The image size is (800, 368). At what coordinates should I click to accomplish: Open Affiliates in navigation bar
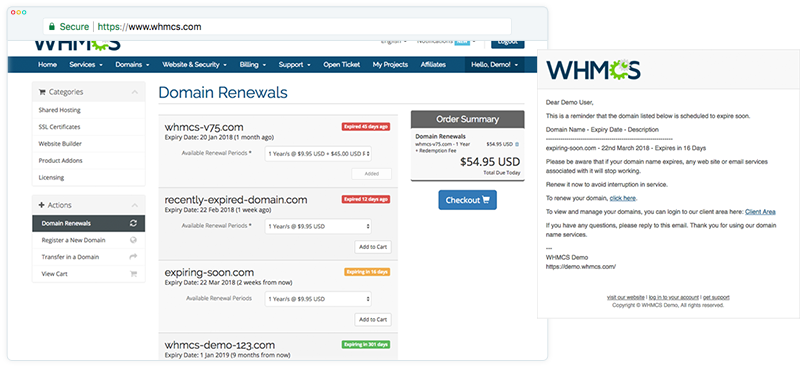tap(433, 65)
